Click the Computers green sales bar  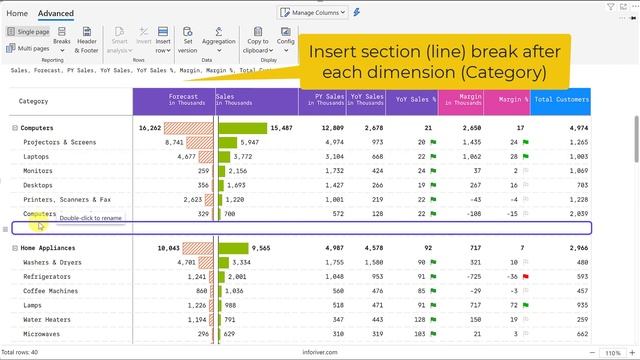tap(243, 128)
